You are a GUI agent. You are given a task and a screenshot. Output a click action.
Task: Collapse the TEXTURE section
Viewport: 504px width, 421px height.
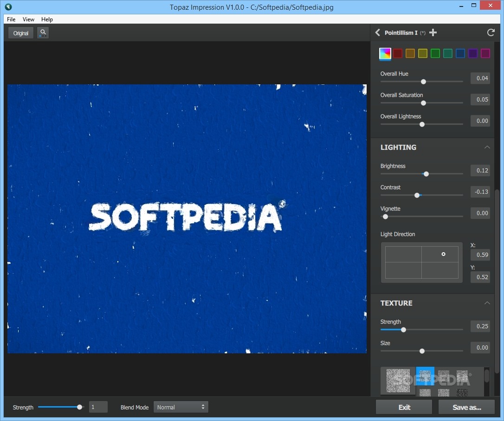[x=487, y=303]
